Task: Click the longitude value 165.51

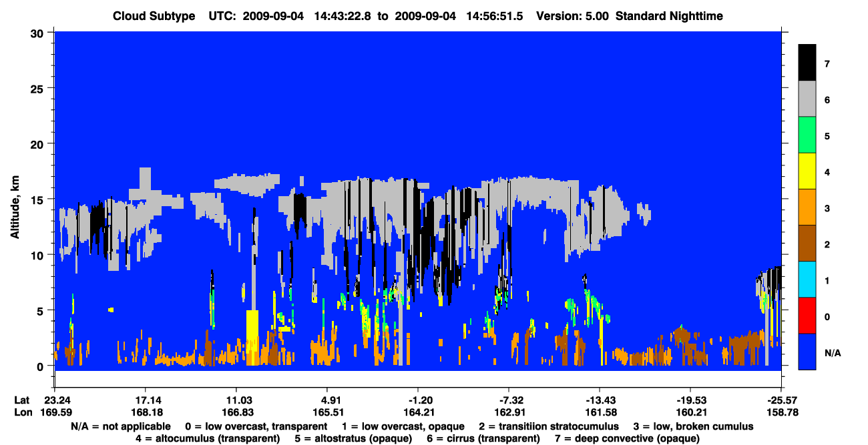Action: (327, 412)
